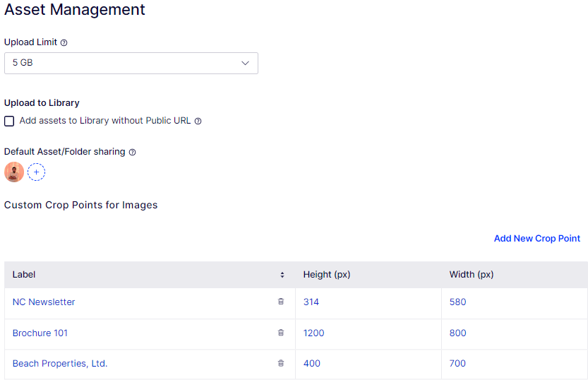Show help for Library without Public URL
Viewport: 588px width, 380px height.
point(198,121)
